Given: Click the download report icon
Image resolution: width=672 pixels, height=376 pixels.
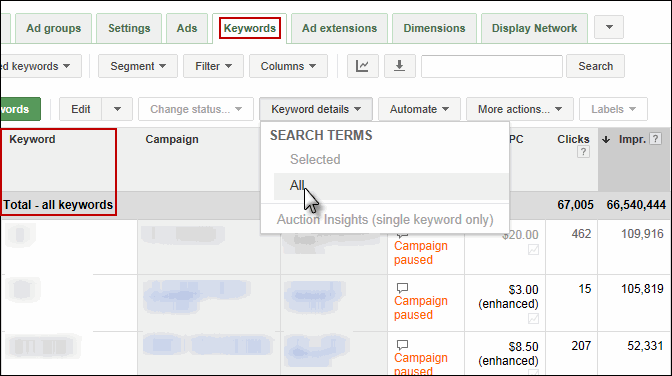Looking at the screenshot, I should pos(399,66).
